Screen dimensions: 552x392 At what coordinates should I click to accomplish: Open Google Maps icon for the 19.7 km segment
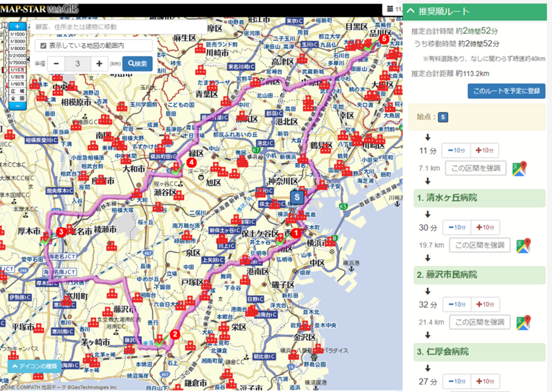pos(523,245)
